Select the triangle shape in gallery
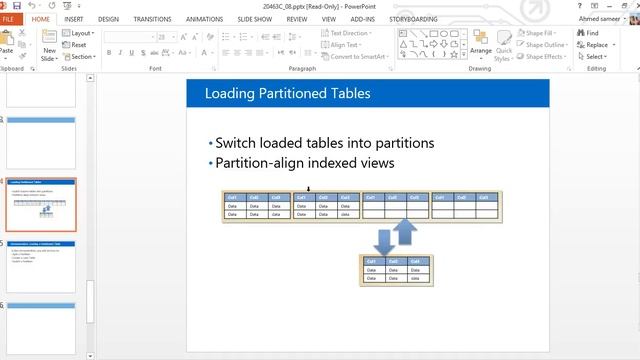This screenshot has width=640, height=360. coord(403,44)
